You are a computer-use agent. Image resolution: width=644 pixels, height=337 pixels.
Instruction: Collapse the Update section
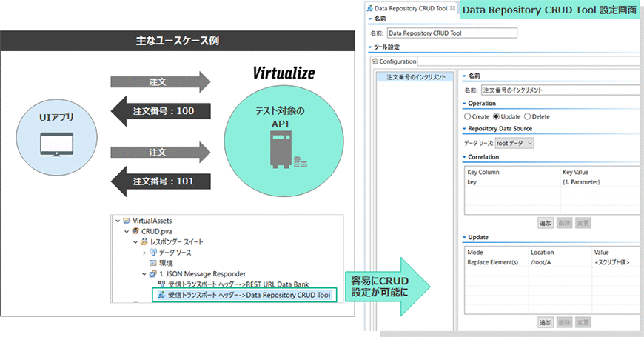[x=465, y=237]
